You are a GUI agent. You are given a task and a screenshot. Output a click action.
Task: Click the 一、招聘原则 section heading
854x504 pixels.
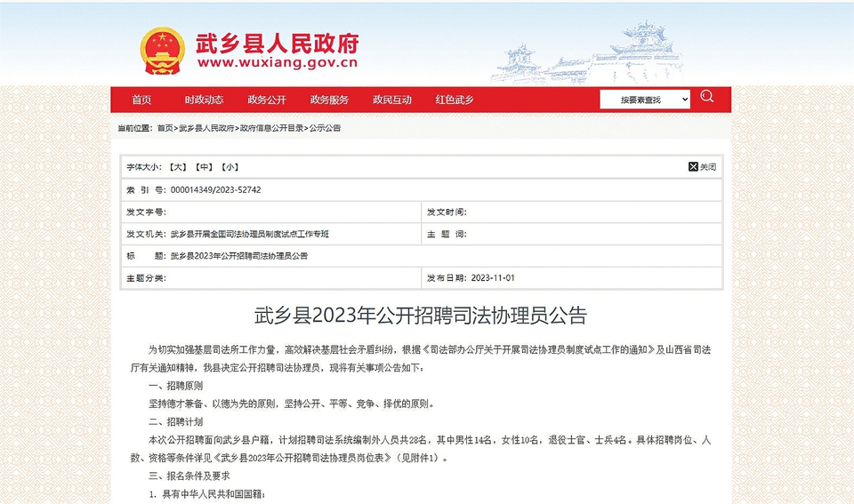coord(175,386)
